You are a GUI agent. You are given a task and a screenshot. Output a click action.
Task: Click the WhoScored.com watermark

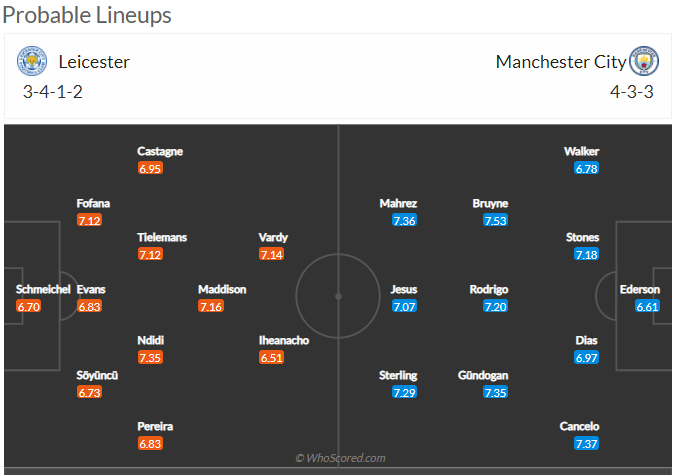(x=341, y=458)
